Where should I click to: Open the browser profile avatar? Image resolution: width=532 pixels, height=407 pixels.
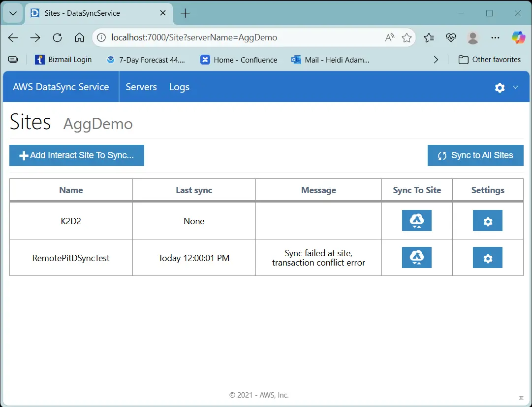473,37
